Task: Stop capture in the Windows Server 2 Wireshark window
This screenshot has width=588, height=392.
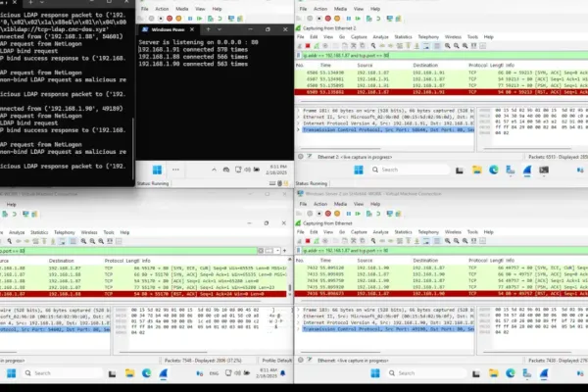Action: (308, 241)
